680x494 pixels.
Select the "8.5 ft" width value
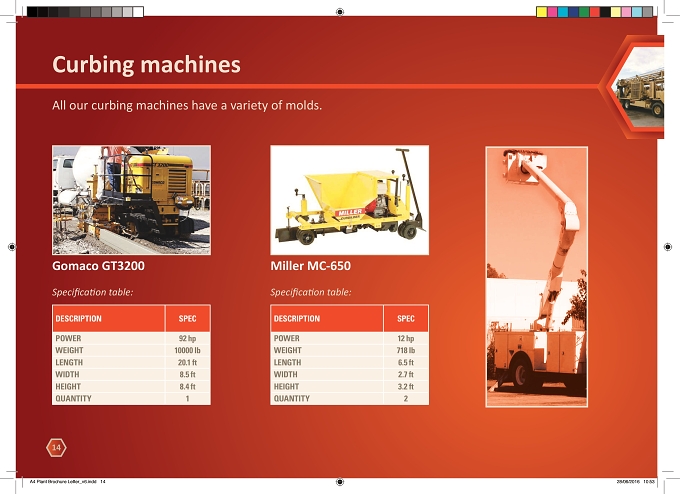coord(187,374)
